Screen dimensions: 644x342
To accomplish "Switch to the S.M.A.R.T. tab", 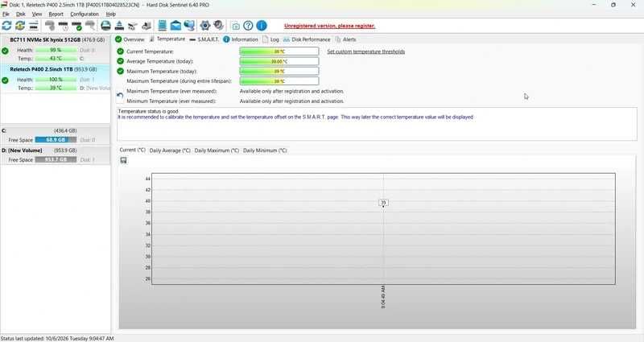I will (204, 39).
